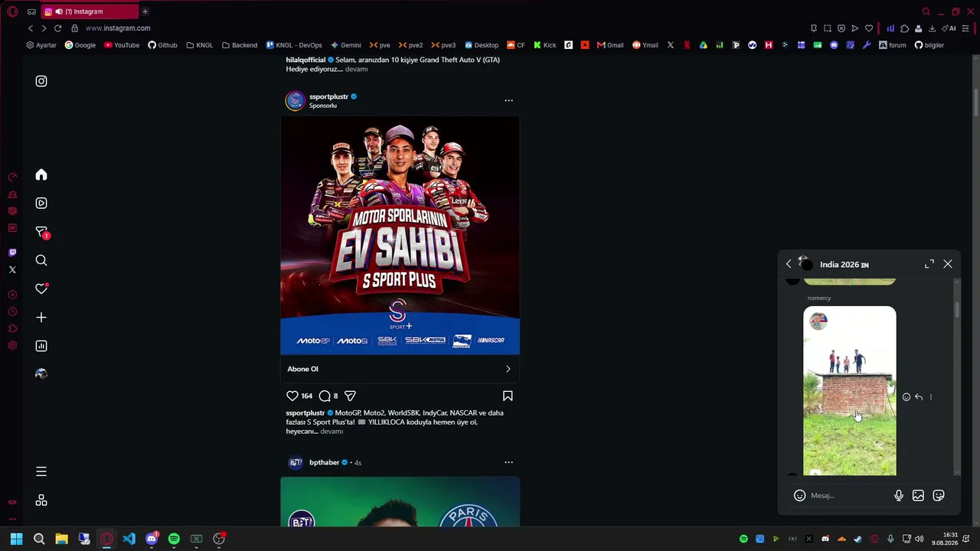This screenshot has height=551, width=980.
Task: Open YouTube bookmark
Action: (x=122, y=45)
